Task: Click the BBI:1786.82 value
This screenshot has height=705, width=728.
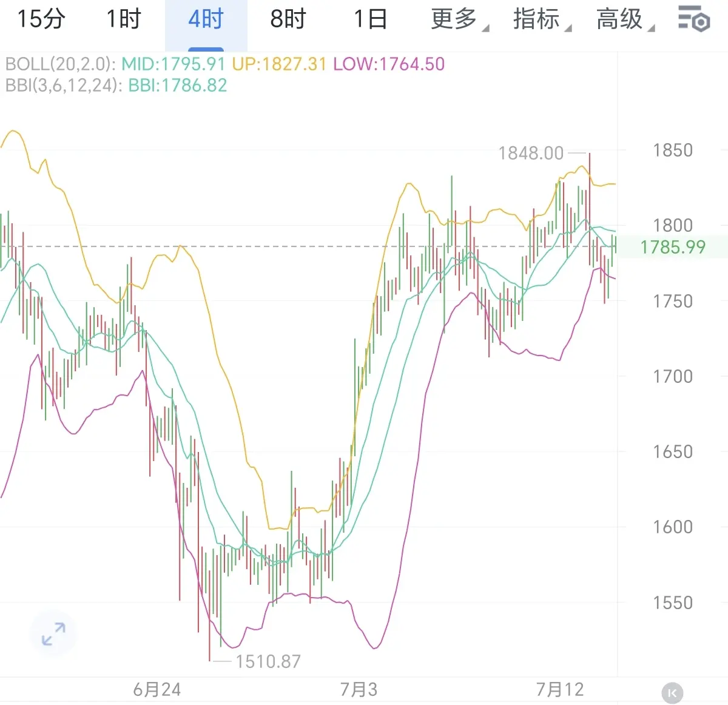Action: tap(178, 85)
